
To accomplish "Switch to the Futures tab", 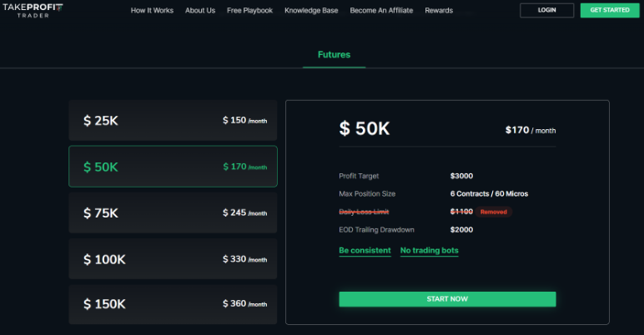I will pyautogui.click(x=334, y=55).
